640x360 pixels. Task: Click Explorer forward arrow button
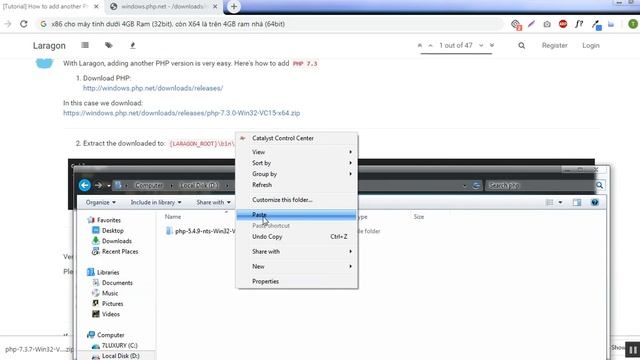(98, 185)
